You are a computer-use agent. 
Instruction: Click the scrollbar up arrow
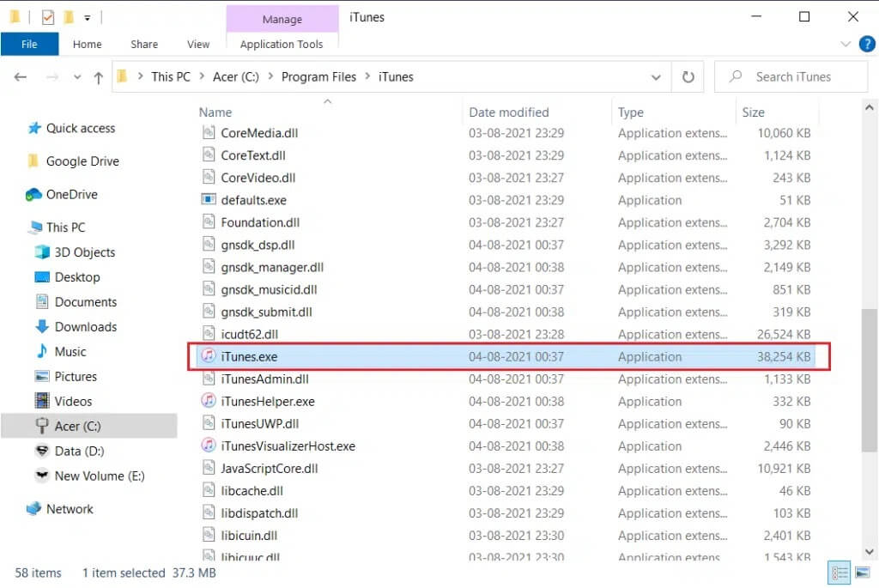[x=869, y=107]
